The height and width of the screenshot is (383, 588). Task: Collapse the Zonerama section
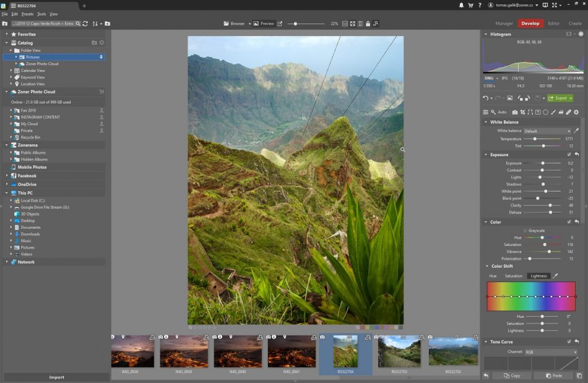click(7, 145)
